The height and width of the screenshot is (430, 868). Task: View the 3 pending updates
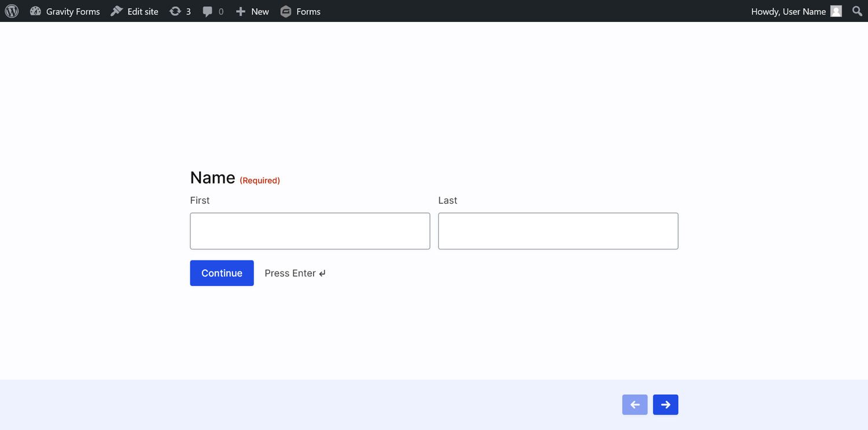coord(180,11)
